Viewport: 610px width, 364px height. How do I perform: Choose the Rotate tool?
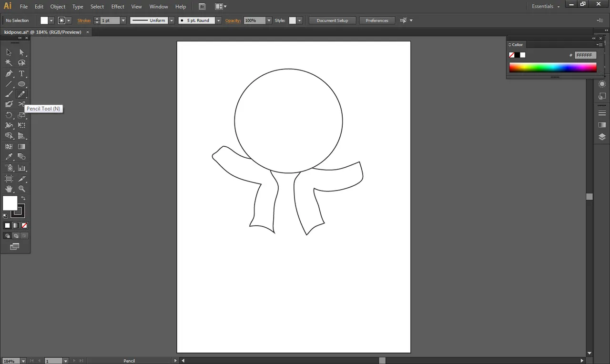[x=9, y=115]
